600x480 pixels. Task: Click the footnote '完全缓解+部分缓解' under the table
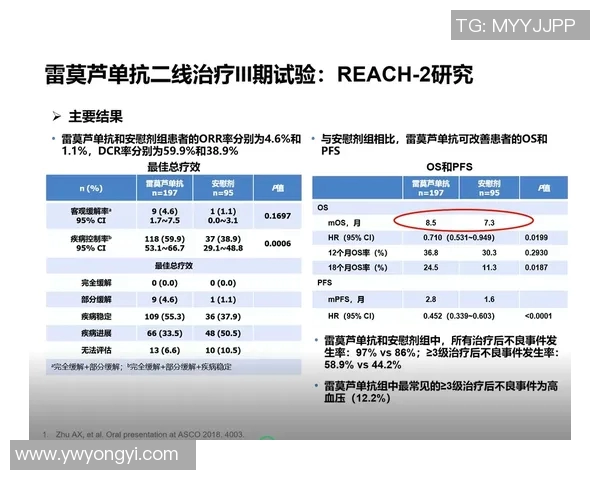142,367
